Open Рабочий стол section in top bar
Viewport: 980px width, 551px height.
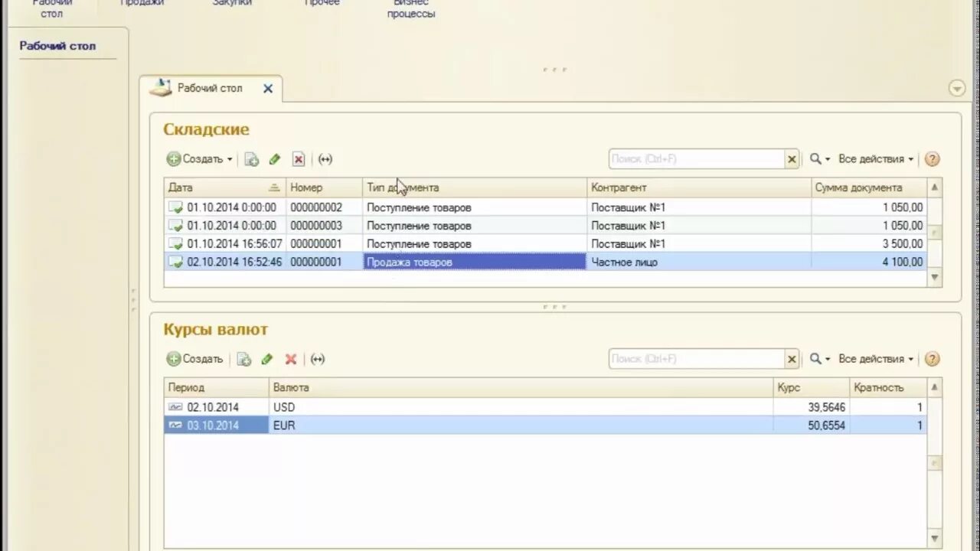click(52, 8)
